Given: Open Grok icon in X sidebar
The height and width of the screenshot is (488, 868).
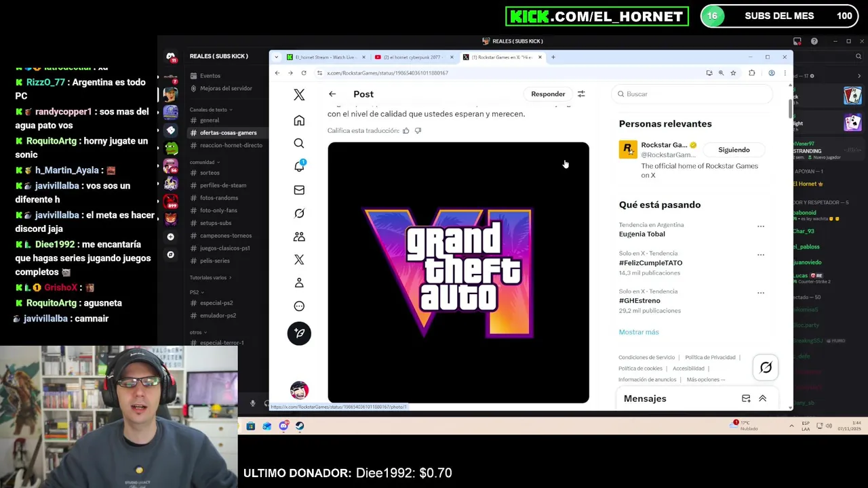Looking at the screenshot, I should [299, 213].
